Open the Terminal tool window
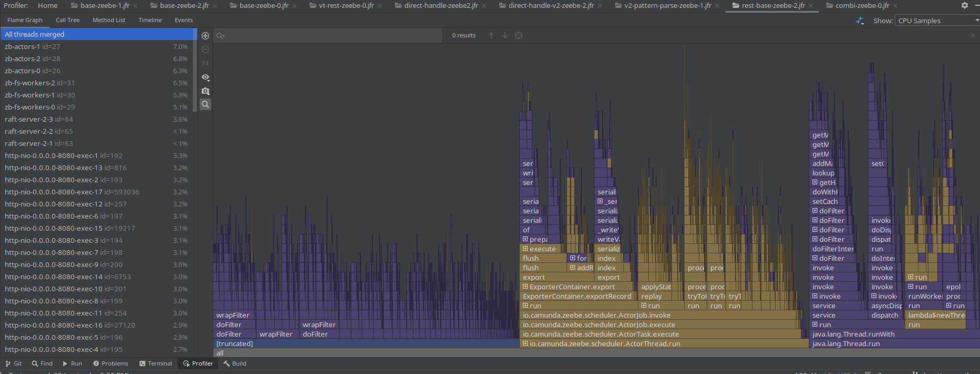 point(156,363)
